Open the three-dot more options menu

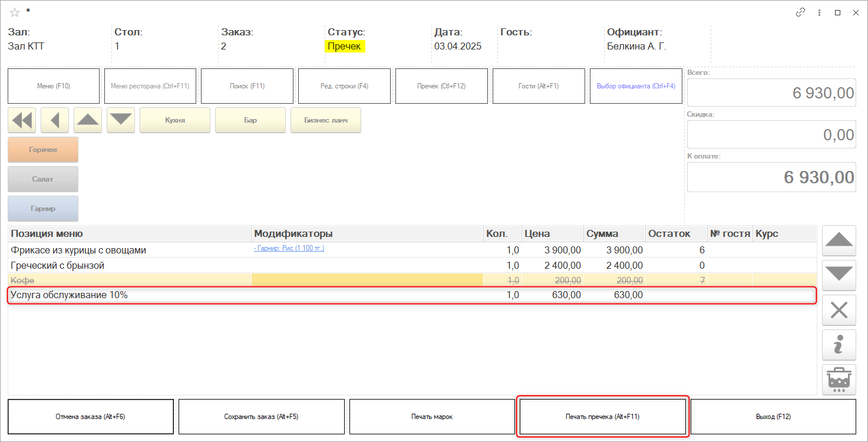[819, 12]
